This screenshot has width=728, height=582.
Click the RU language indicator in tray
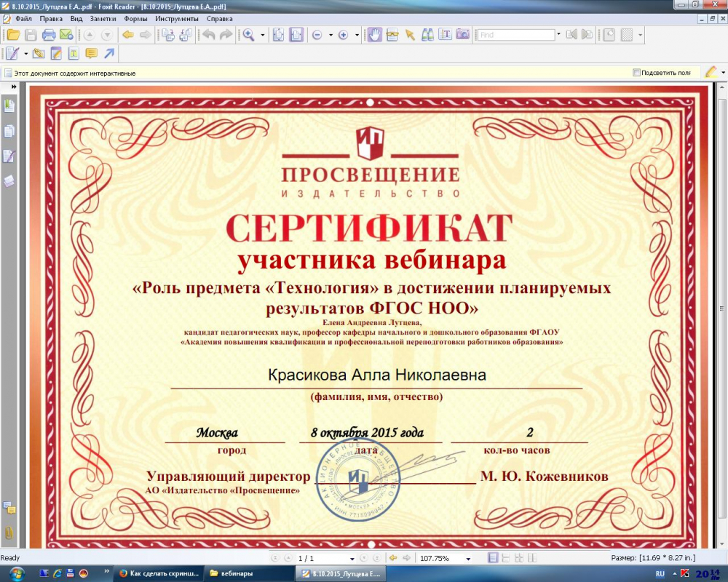tap(660, 574)
